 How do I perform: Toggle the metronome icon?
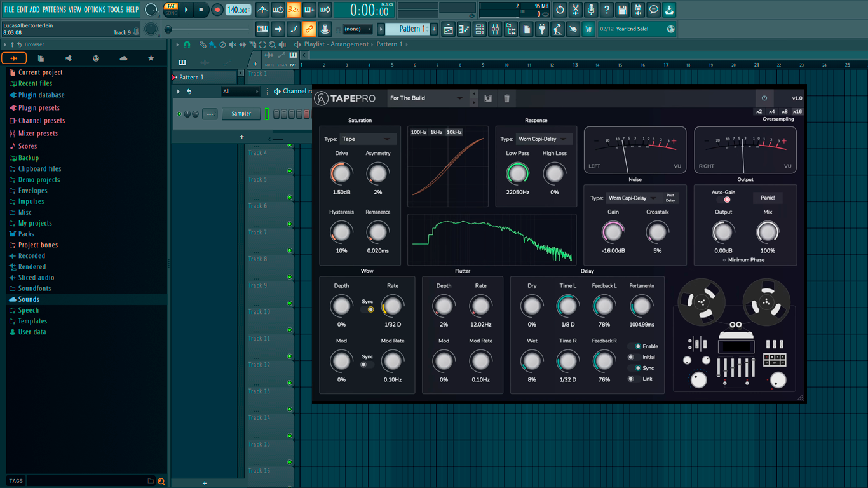(x=262, y=10)
